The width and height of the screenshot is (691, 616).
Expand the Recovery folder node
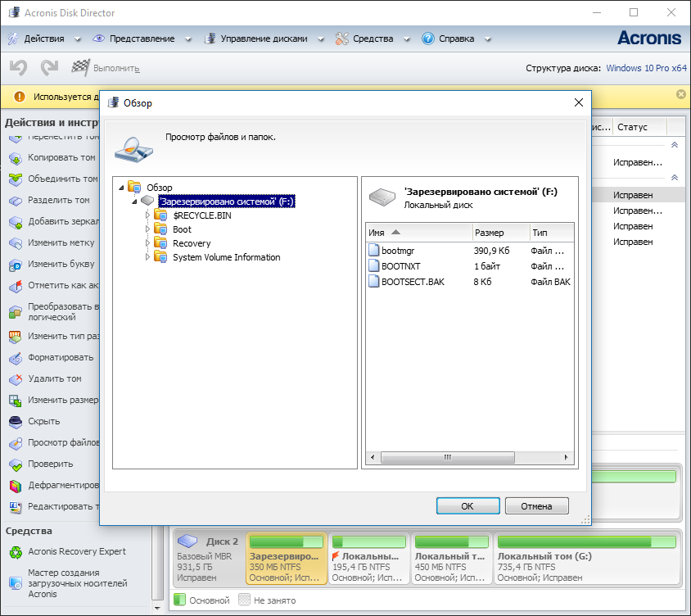(x=147, y=243)
